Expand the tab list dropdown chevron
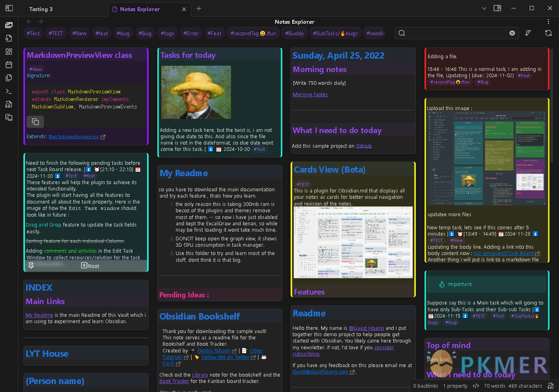This screenshot has width=559, height=392. 484,8
